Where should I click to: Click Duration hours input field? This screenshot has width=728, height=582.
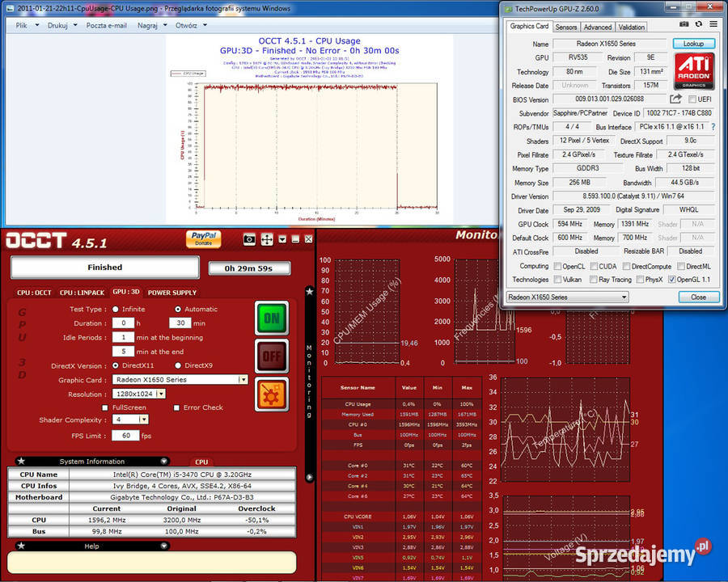(x=124, y=323)
